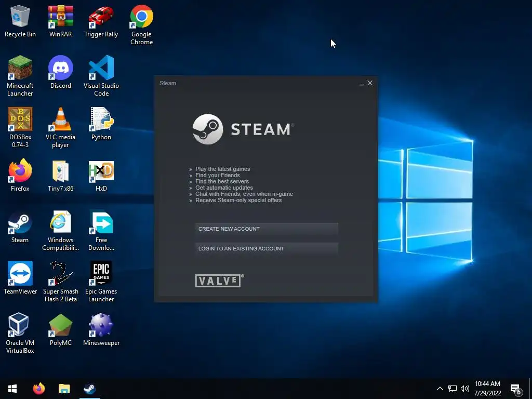Screen dimensions: 532x399
Task: Click LOGIN TO AN EXISTING ACCOUNT
Action: click(x=267, y=249)
